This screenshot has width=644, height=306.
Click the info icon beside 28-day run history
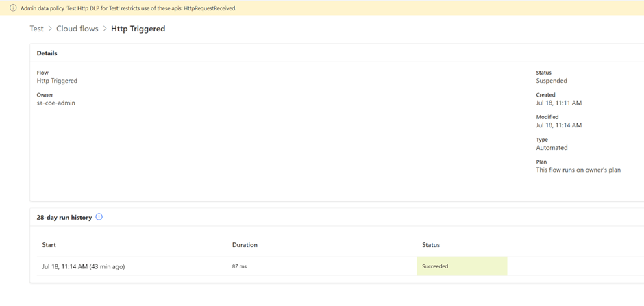pos(99,217)
